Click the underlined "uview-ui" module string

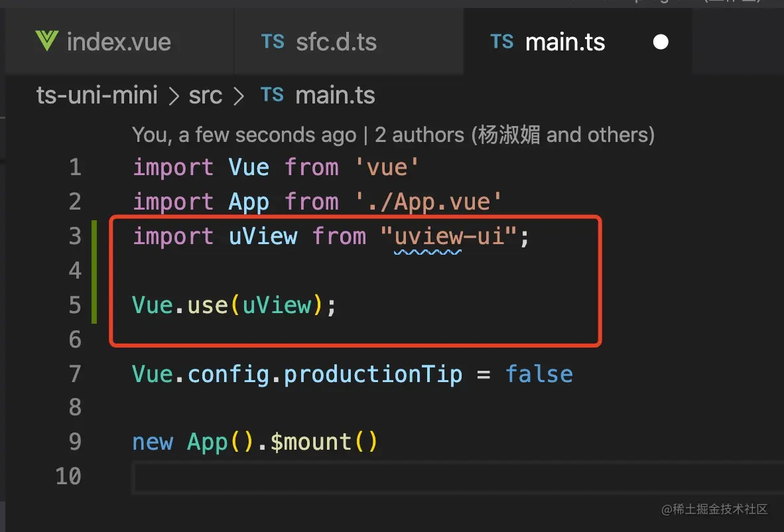pos(449,237)
